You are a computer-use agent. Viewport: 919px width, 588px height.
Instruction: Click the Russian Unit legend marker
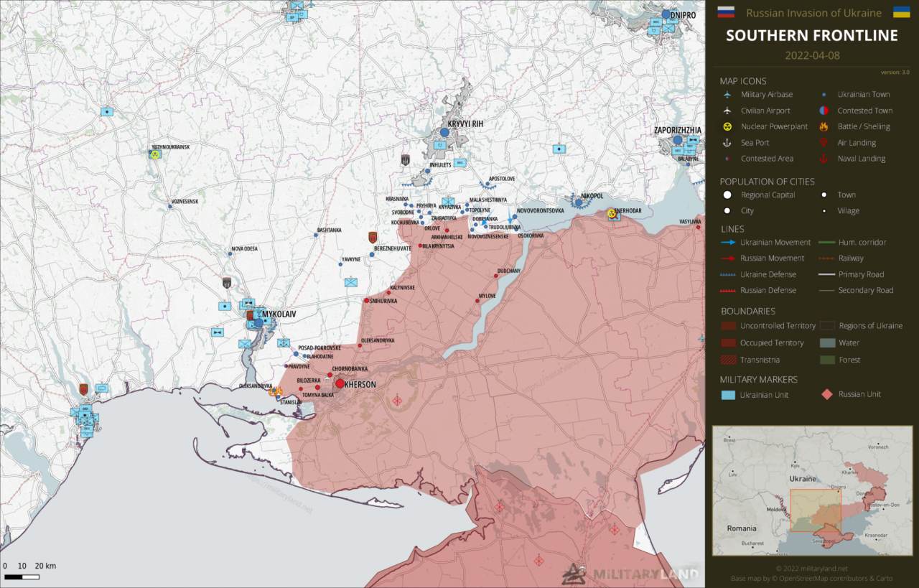point(826,394)
